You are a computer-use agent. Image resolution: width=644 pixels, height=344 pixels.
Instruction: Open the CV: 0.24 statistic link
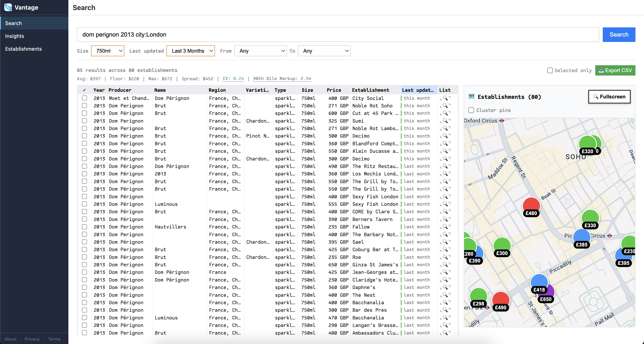point(233,79)
